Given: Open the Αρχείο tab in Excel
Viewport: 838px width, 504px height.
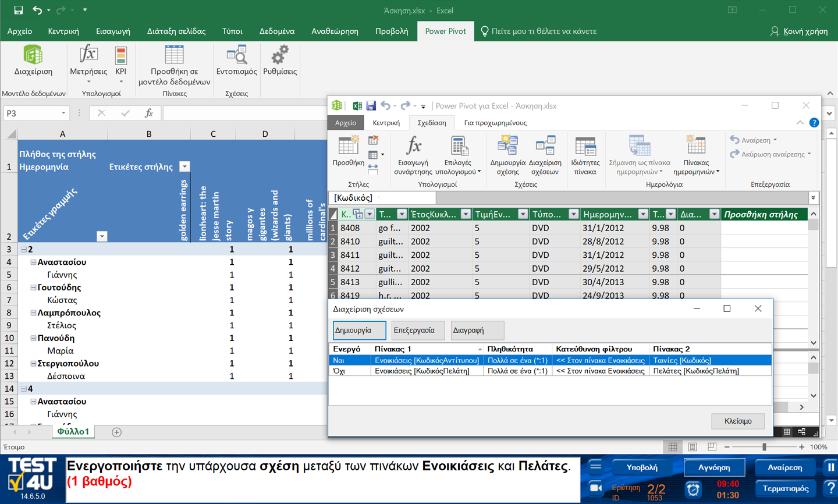Looking at the screenshot, I should click(x=20, y=31).
